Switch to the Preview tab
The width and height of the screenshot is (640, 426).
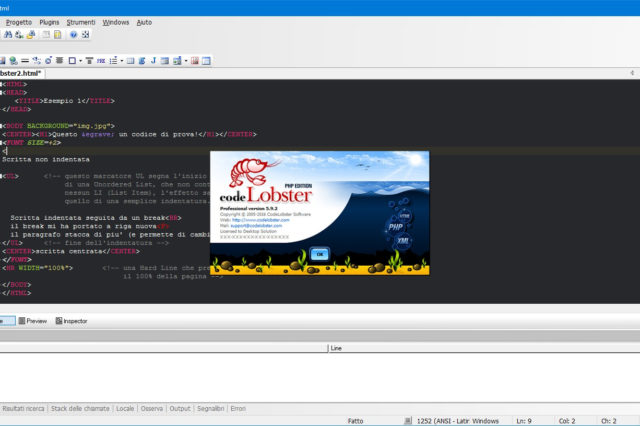pyautogui.click(x=33, y=321)
